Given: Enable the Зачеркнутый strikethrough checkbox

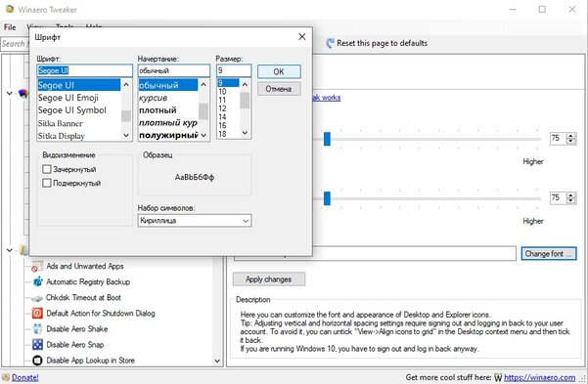Looking at the screenshot, I should tap(47, 169).
